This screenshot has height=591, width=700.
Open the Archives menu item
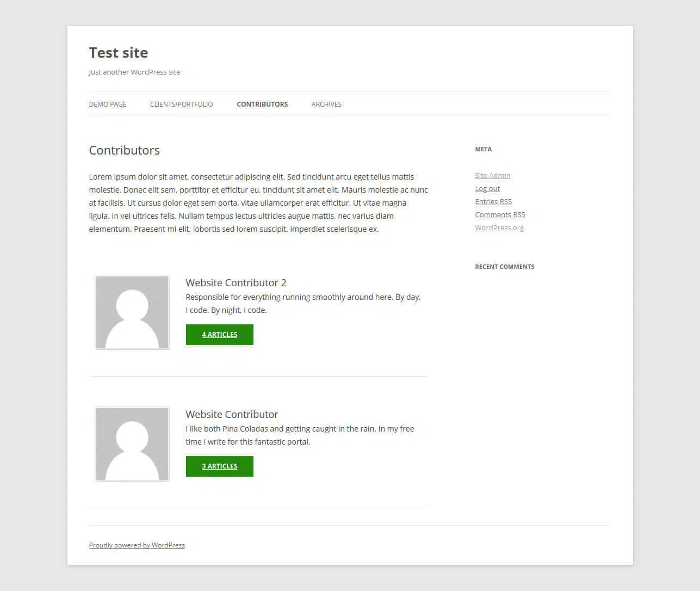click(326, 104)
